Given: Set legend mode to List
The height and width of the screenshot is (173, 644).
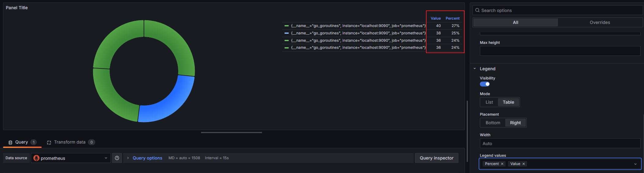Looking at the screenshot, I should pyautogui.click(x=489, y=102).
